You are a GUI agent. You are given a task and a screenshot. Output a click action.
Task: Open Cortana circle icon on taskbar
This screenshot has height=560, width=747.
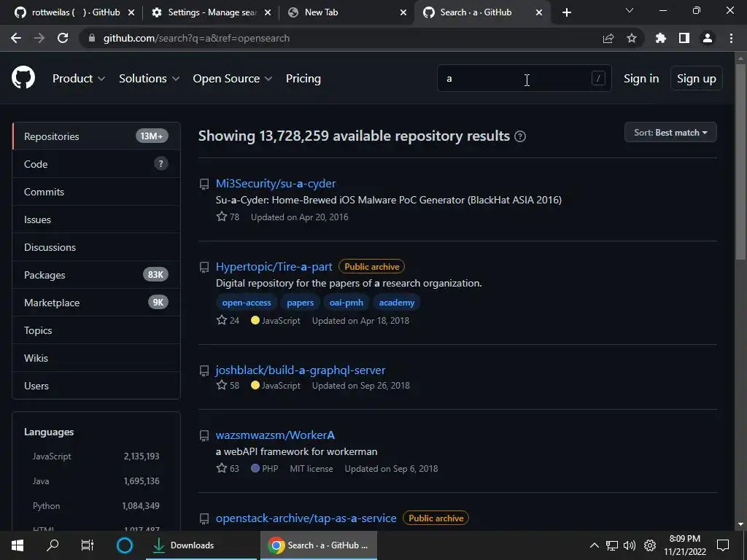pos(124,545)
